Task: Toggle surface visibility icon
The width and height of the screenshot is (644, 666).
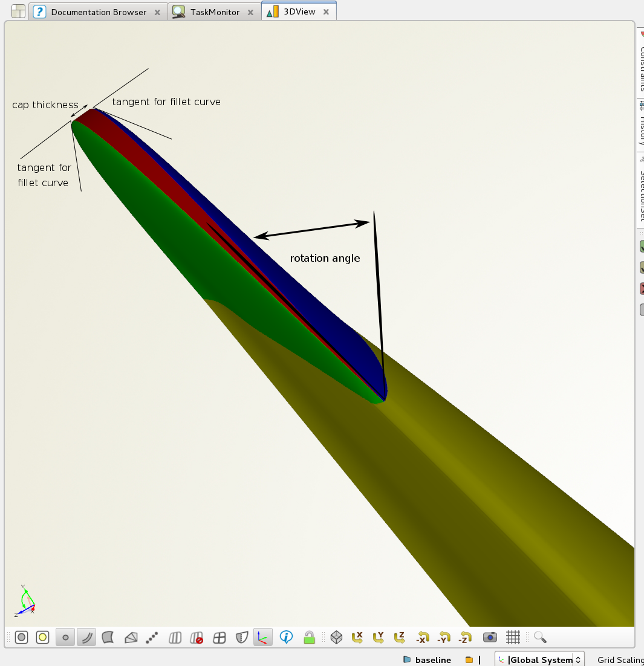Action: point(108,637)
